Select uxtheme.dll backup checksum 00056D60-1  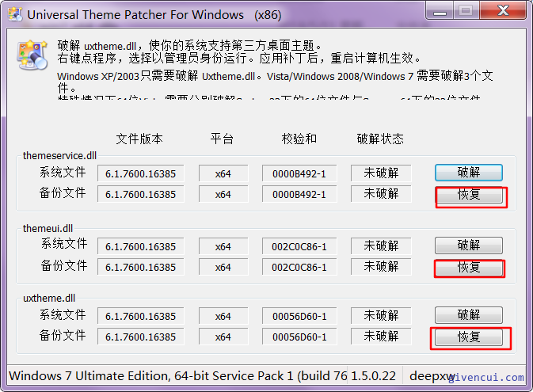tap(299, 337)
